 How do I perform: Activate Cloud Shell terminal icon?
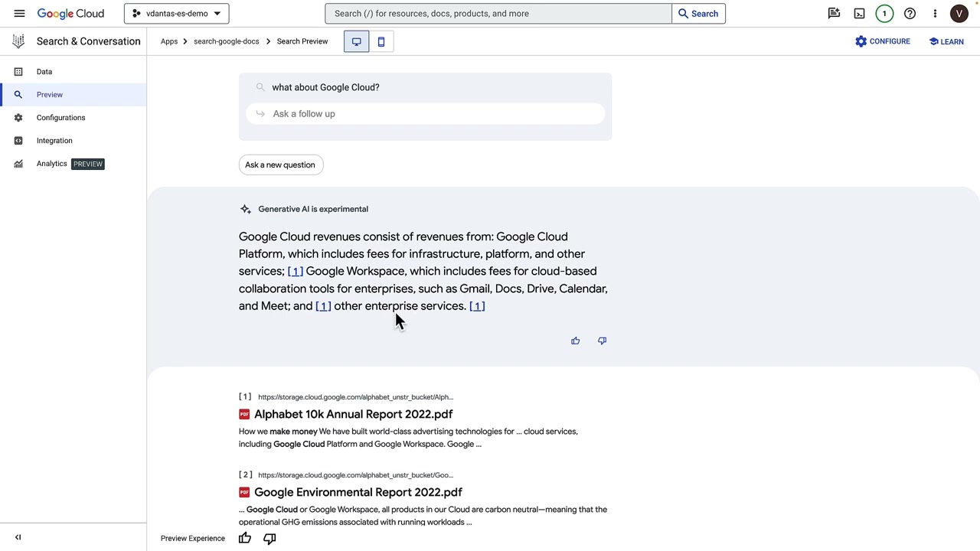coord(859,13)
